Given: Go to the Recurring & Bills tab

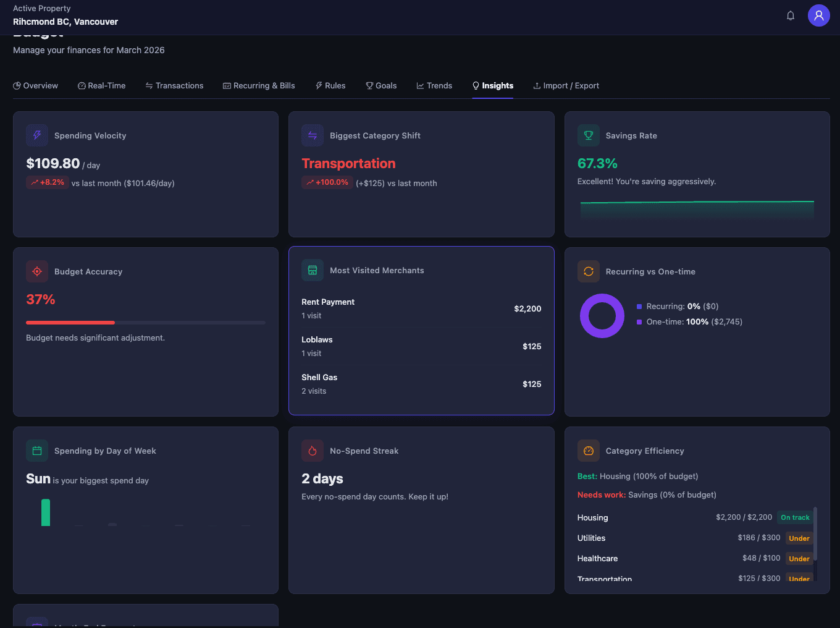Looking at the screenshot, I should tap(259, 86).
